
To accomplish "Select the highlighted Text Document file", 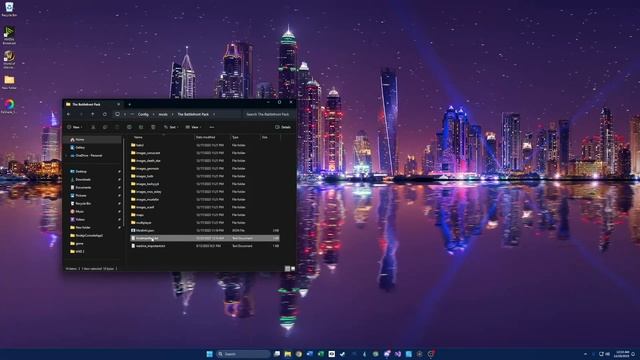I will point(205,238).
